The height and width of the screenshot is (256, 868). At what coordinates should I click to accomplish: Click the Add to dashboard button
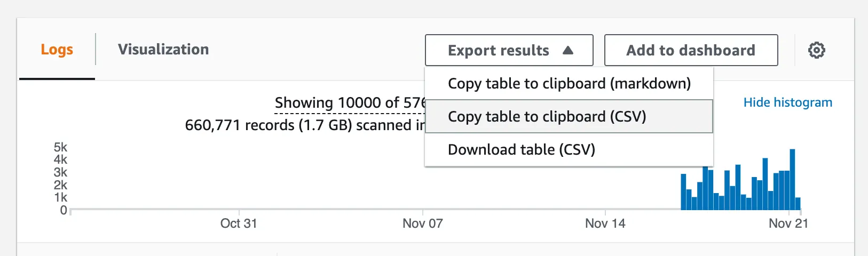690,50
